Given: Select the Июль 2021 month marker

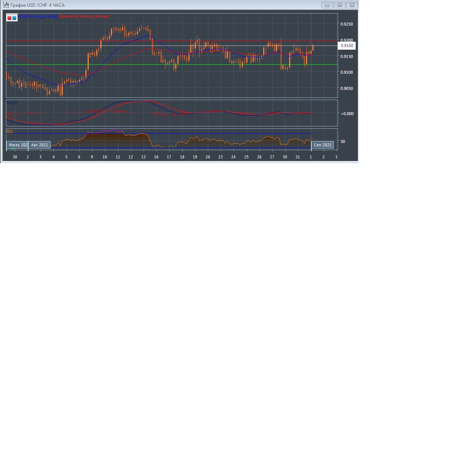Looking at the screenshot, I should pyautogui.click(x=18, y=145).
